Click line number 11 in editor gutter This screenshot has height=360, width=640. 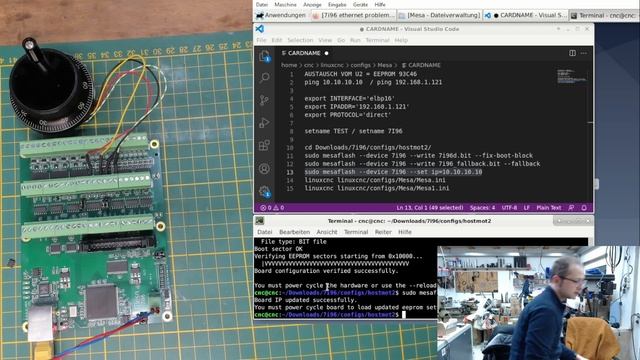290,156
